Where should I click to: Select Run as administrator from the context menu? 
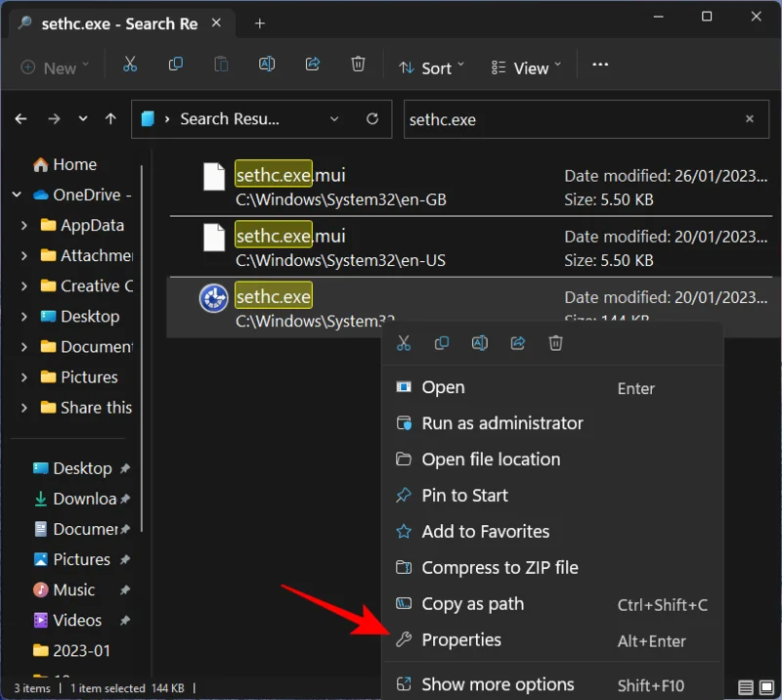tap(500, 423)
